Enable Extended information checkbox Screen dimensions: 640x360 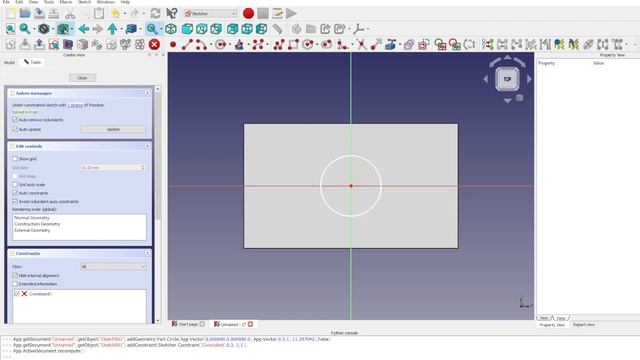(15, 284)
